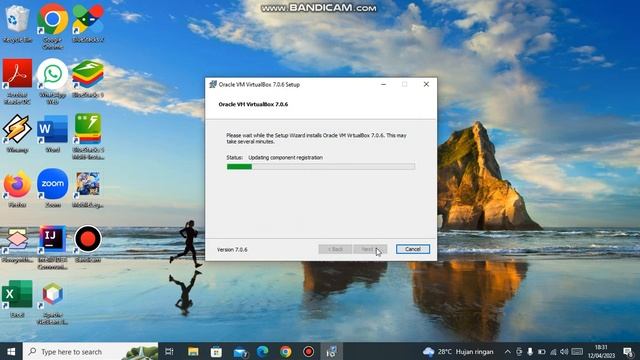Viewport: 640px width, 360px height.
Task: Click the Version 7.0.6 label
Action: tap(232, 249)
